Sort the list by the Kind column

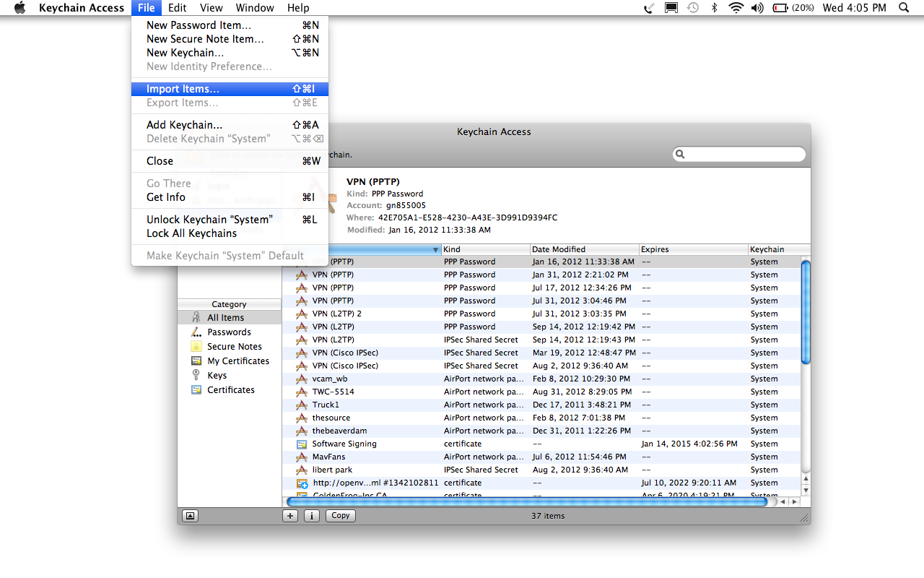pos(486,249)
